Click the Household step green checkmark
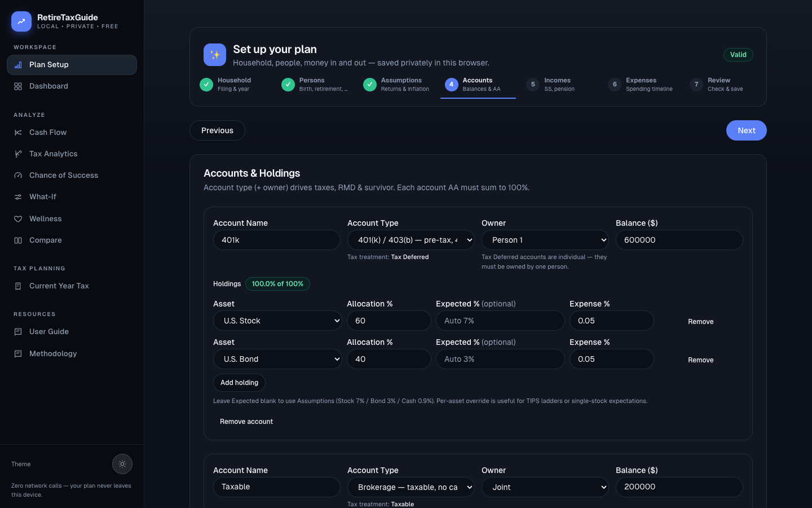The width and height of the screenshot is (812, 508). 206,85
